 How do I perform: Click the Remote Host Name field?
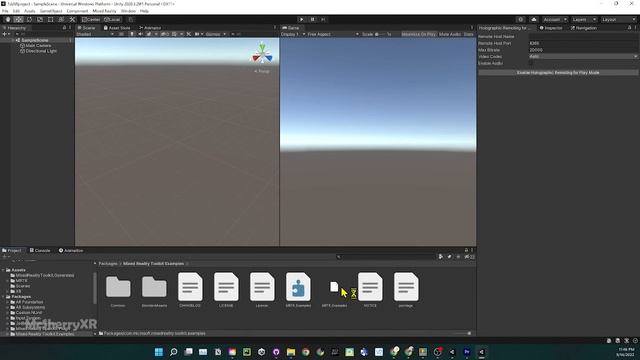[582, 36]
